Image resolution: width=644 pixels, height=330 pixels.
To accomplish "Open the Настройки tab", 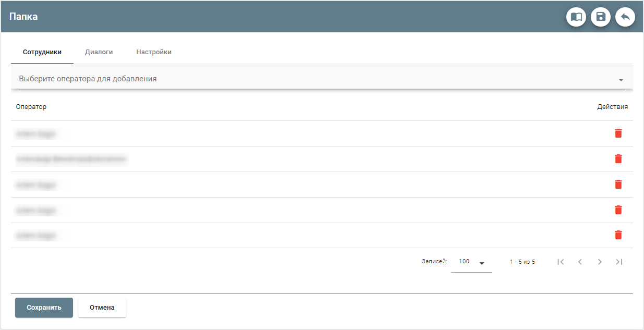I will point(153,52).
